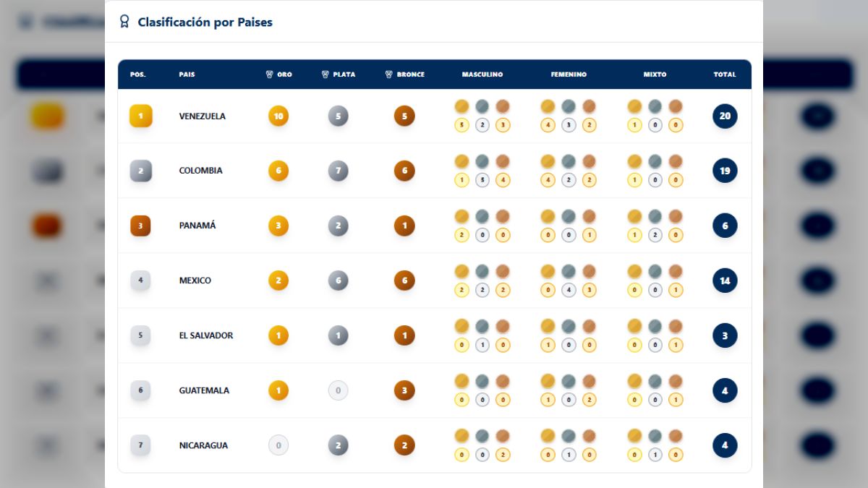The height and width of the screenshot is (488, 868).
Task: Click Nicaragua's empty gold medal count
Action: tap(278, 445)
